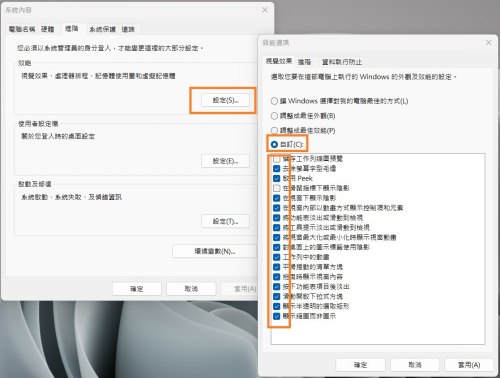Click 取消 in 效能選項 window

[415, 365]
